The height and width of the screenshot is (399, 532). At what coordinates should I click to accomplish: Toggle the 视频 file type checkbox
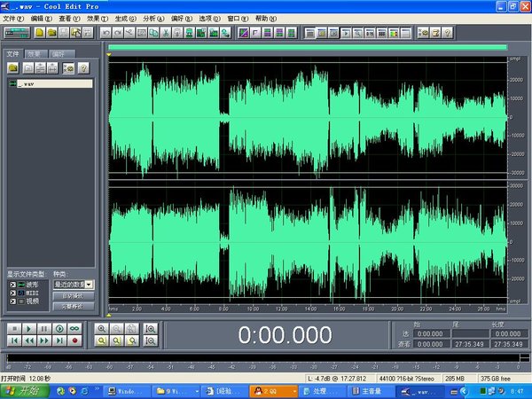[x=11, y=301]
